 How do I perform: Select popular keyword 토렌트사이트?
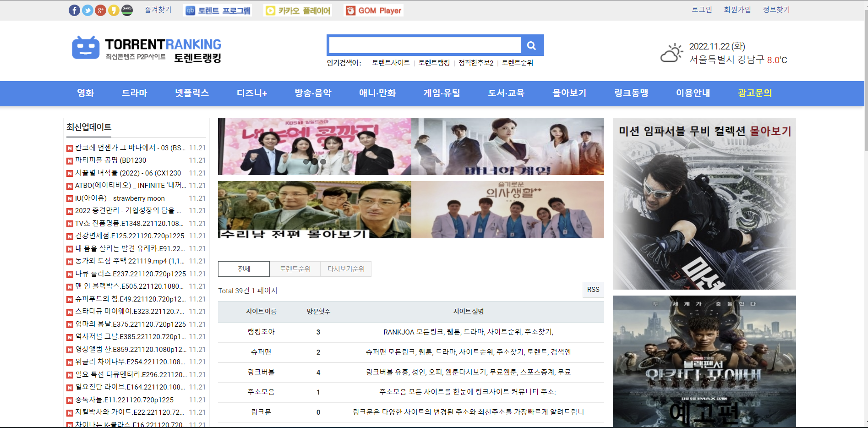391,63
